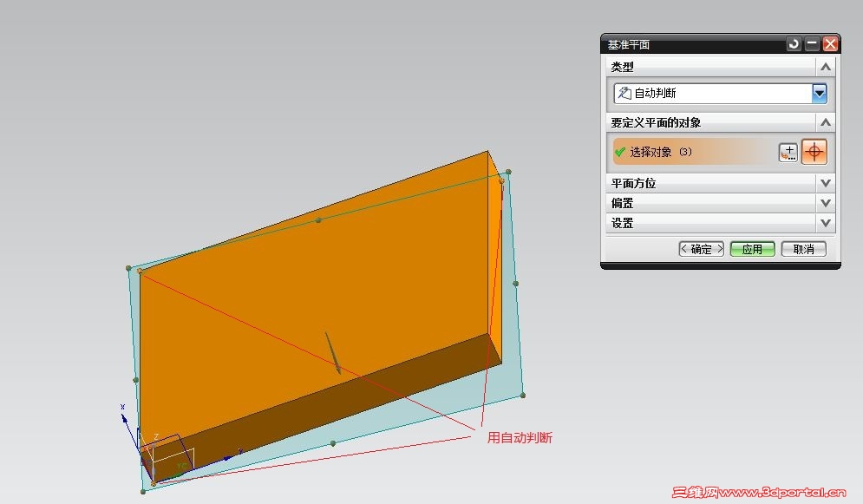Close the 基准平面 dialog
Image resolution: width=863 pixels, height=504 pixels.
830,44
